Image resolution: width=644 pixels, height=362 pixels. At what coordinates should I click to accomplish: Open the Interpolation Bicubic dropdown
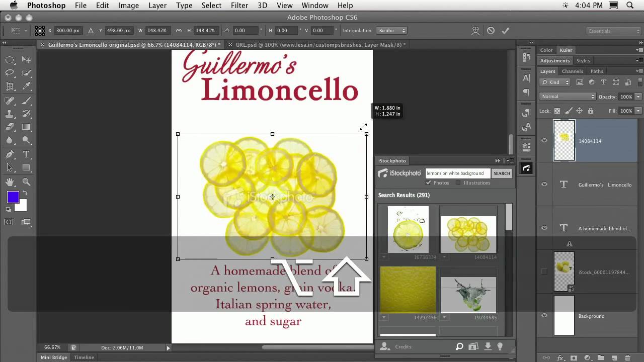point(391,31)
